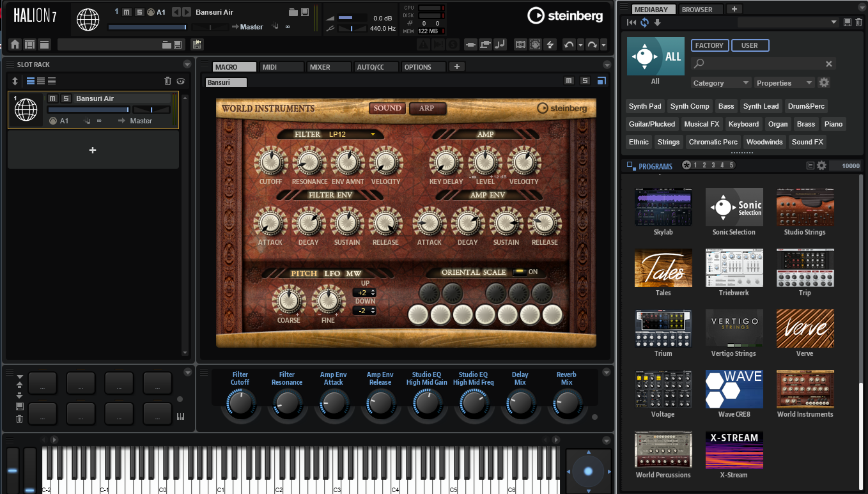Switch to the MIXER tab
Viewport: 868px width, 494px height.
329,66
